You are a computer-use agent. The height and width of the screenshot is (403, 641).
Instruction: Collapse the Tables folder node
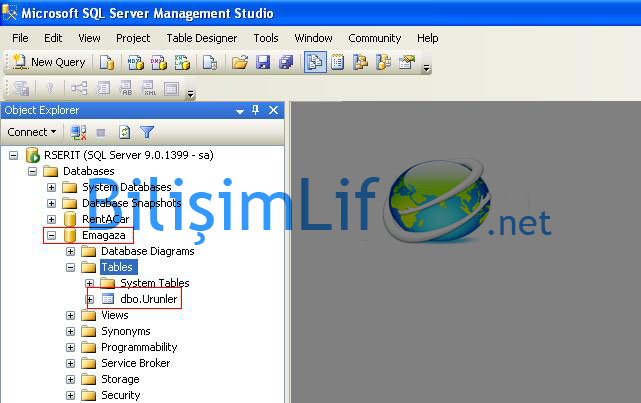click(70, 267)
